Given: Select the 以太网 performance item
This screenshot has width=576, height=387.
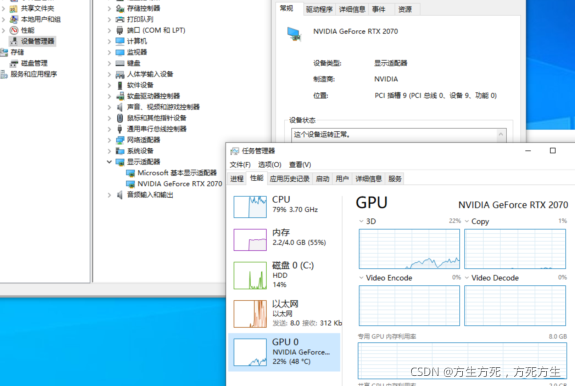Looking at the screenshot, I should [285, 313].
